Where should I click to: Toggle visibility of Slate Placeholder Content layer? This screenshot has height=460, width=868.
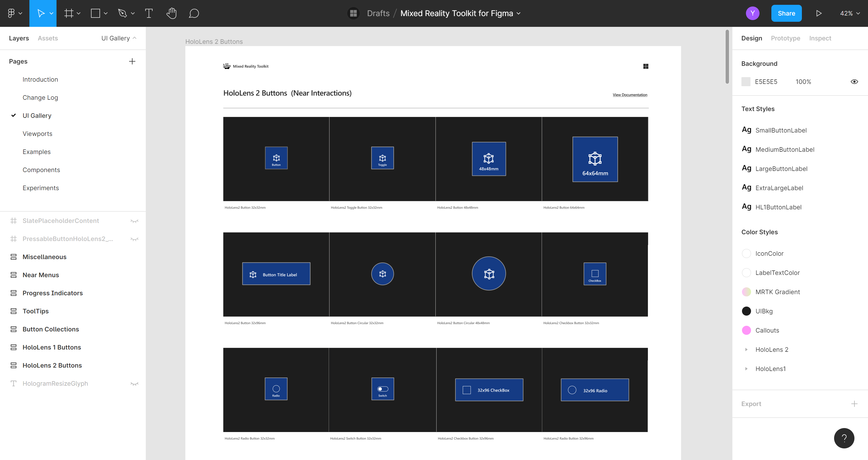click(x=134, y=220)
